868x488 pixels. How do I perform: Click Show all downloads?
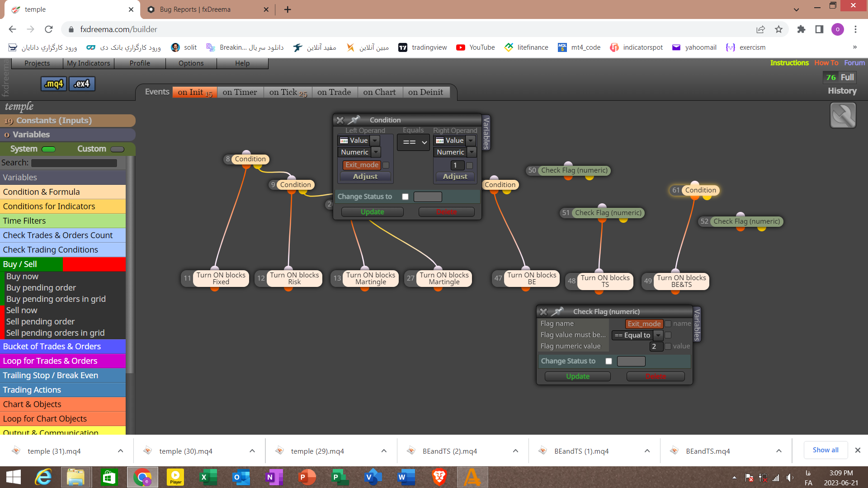point(826,450)
